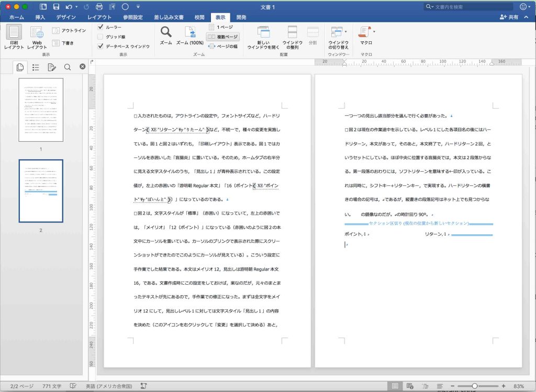Open the 開発 tab

(241, 17)
